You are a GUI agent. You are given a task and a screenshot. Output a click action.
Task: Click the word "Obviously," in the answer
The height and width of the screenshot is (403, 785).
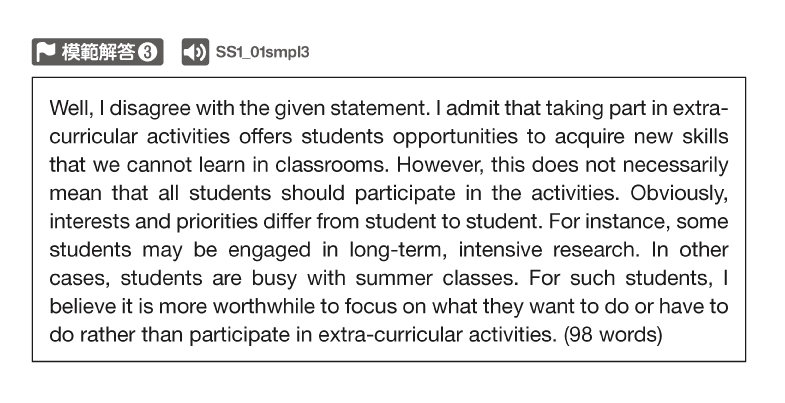(x=679, y=194)
